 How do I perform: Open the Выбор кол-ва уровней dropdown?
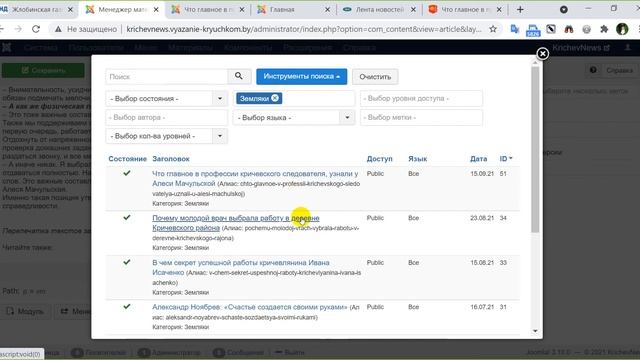tap(166, 136)
